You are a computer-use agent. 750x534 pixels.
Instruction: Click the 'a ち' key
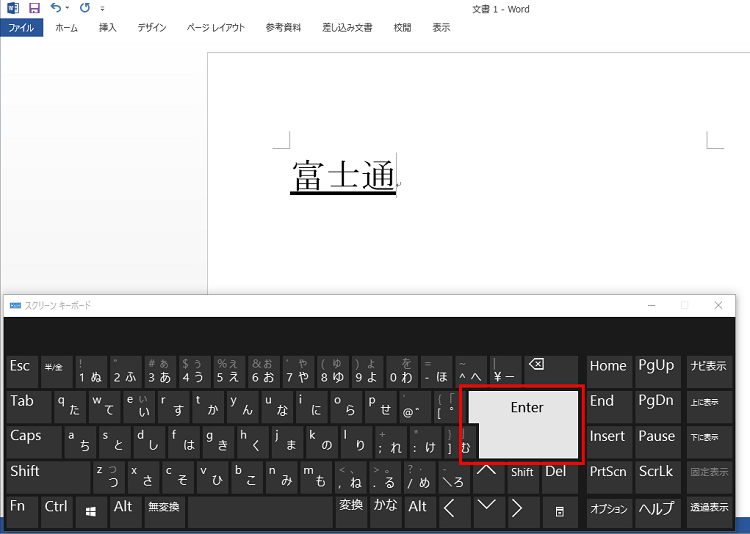click(80, 442)
